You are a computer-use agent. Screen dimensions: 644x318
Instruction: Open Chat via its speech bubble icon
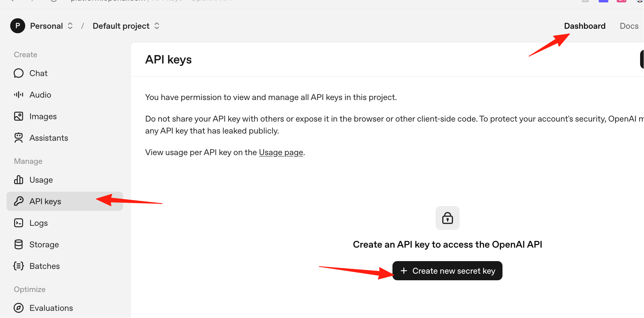tap(19, 73)
